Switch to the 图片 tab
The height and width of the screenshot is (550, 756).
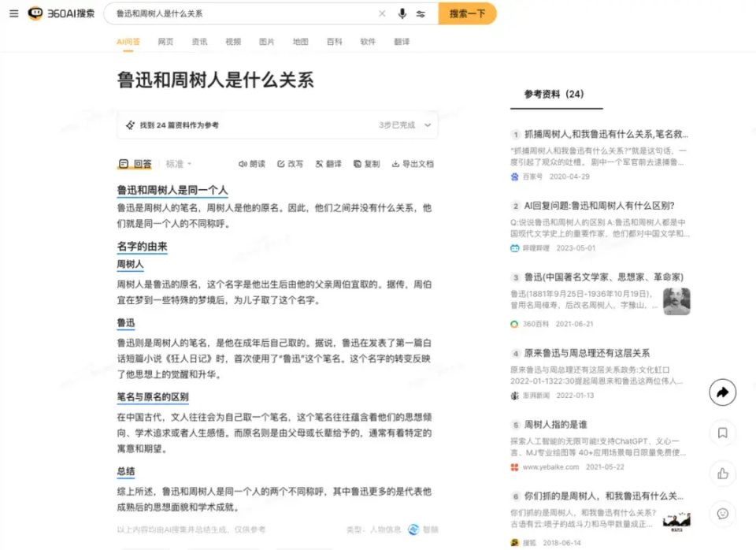[267, 42]
